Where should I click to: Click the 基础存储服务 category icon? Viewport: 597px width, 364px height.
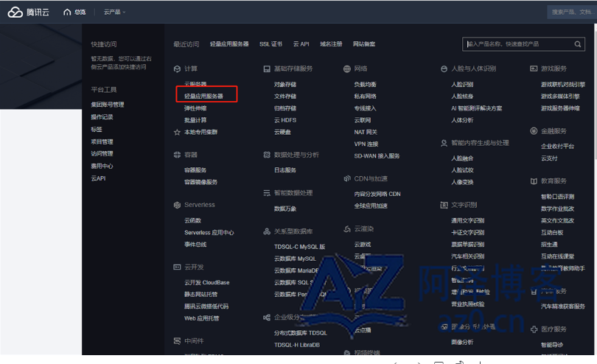[x=267, y=69]
